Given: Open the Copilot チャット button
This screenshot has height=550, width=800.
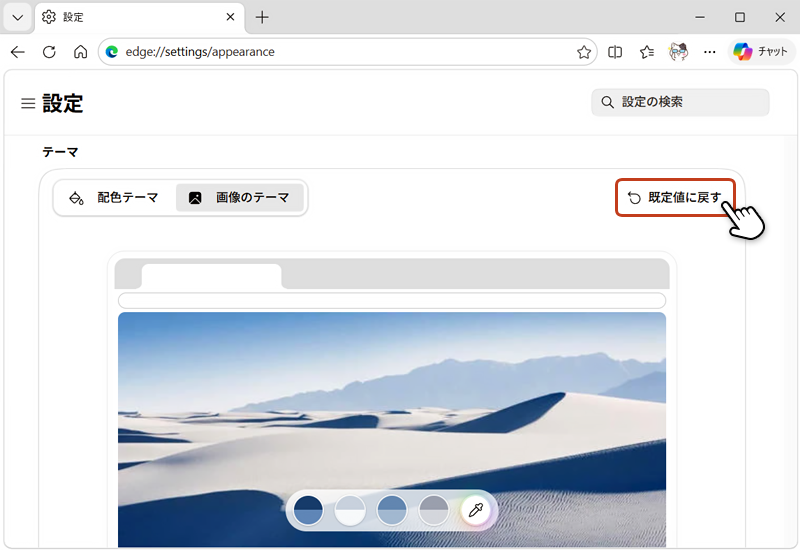Looking at the screenshot, I should tap(761, 52).
